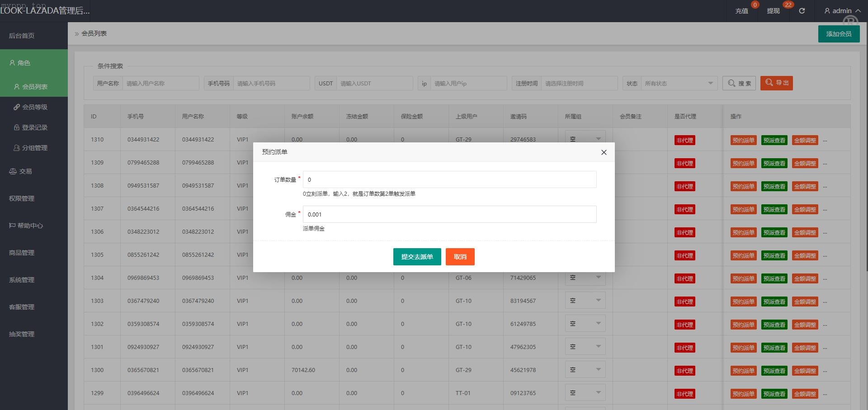Close the 预约派单 dialog with X
The height and width of the screenshot is (410, 868).
coord(604,152)
